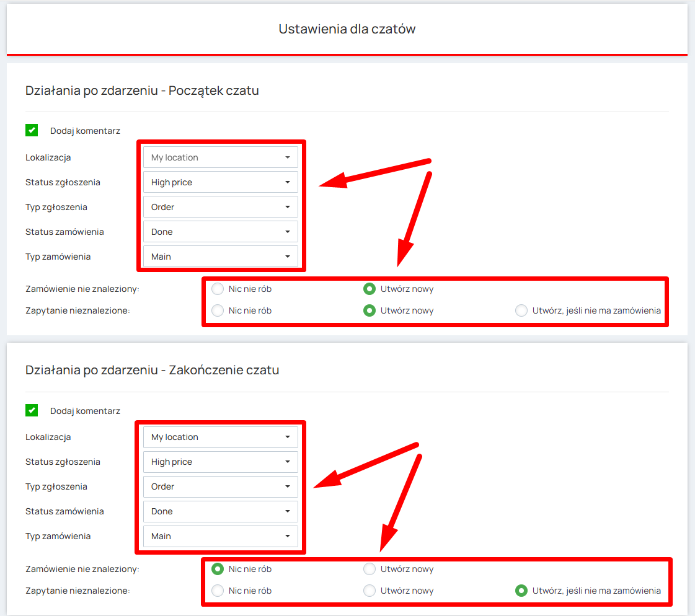695x616 pixels.
Task: Uncheck Dodaj komentarz in Początek czatu section
Action: pos(32,130)
